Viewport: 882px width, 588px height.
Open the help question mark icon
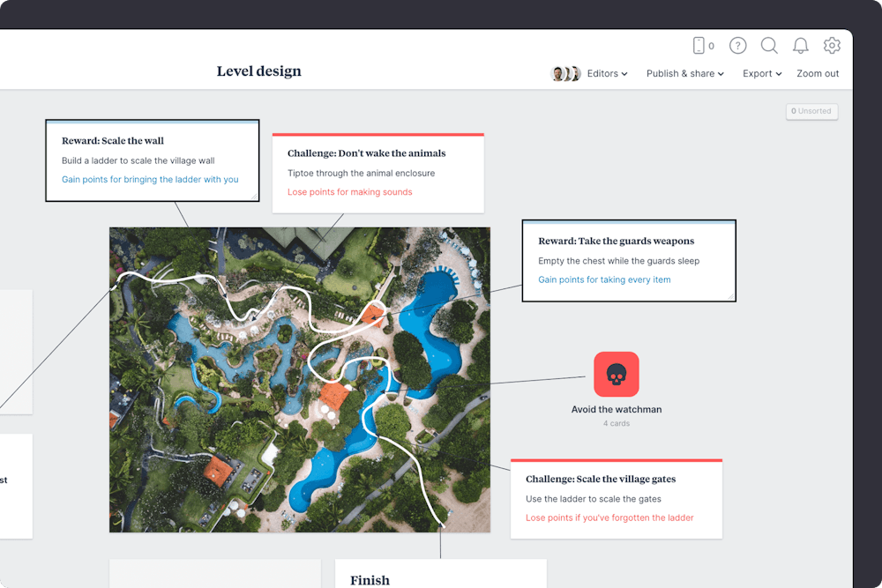738,46
